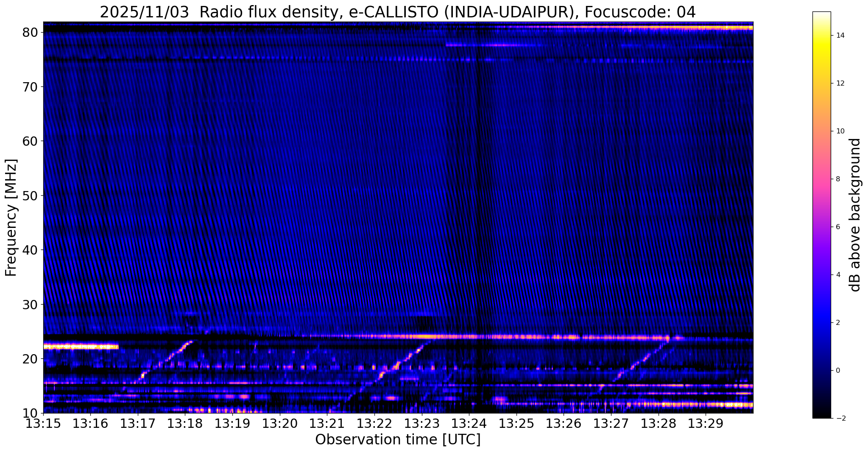The image size is (868, 452).
Task: Click the 13:26 time tick label
Action: click(x=564, y=424)
